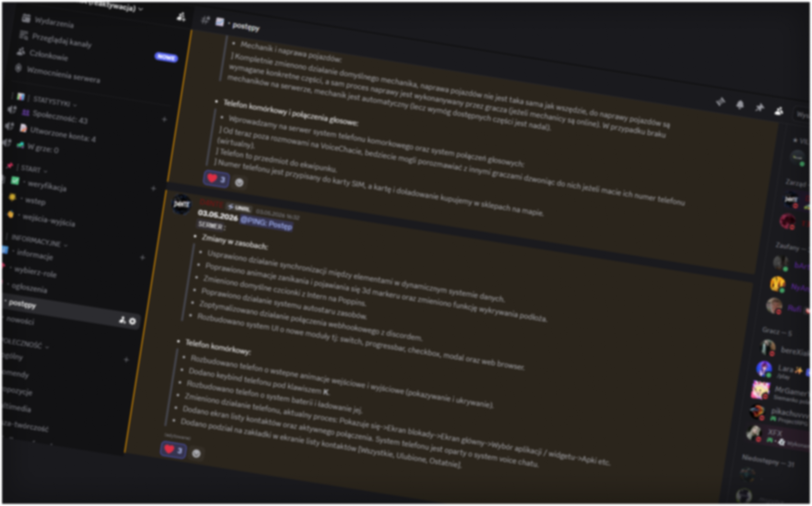The height and width of the screenshot is (506, 812).
Task: Click the Członkowie people icon
Action: click(21, 52)
